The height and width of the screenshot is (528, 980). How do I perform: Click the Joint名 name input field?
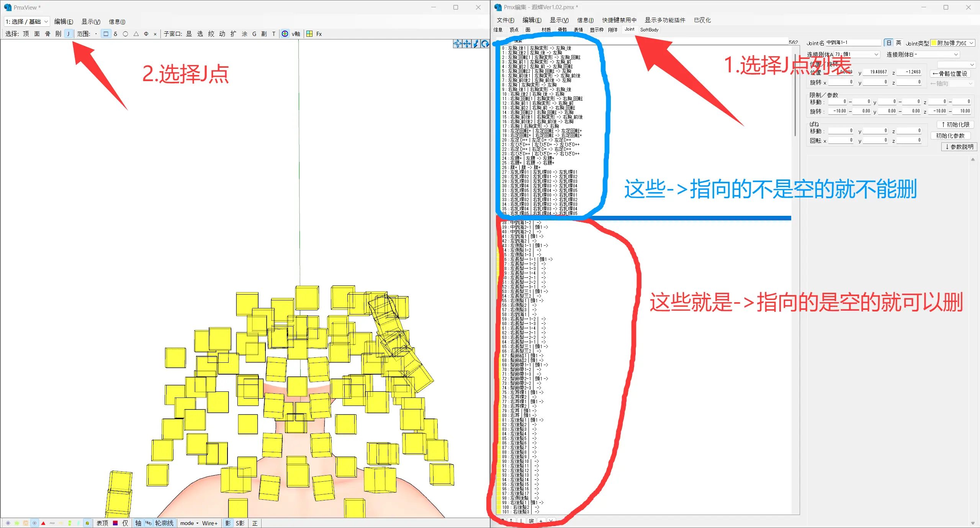[x=853, y=42]
